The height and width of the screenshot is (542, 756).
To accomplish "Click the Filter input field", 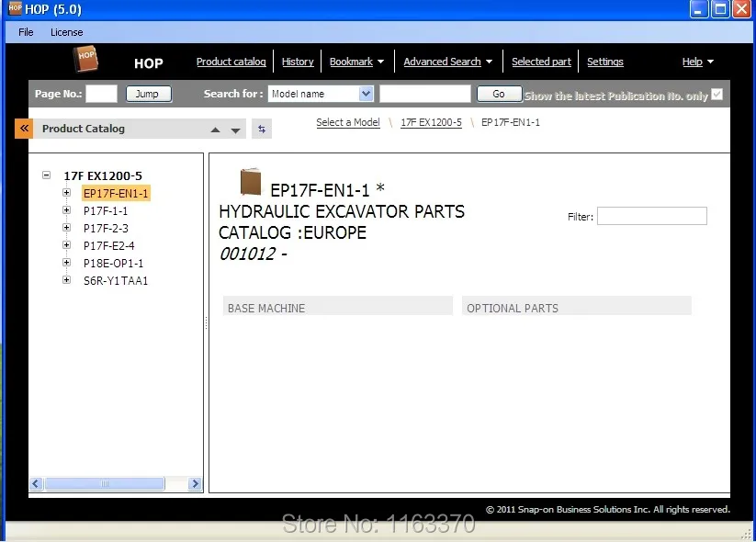I will click(x=652, y=216).
